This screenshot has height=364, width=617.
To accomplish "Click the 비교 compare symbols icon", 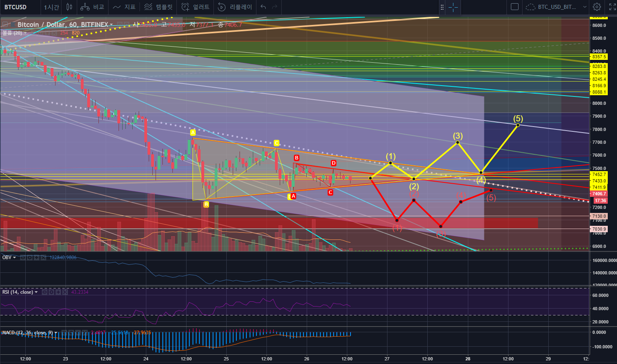I will (85, 7).
